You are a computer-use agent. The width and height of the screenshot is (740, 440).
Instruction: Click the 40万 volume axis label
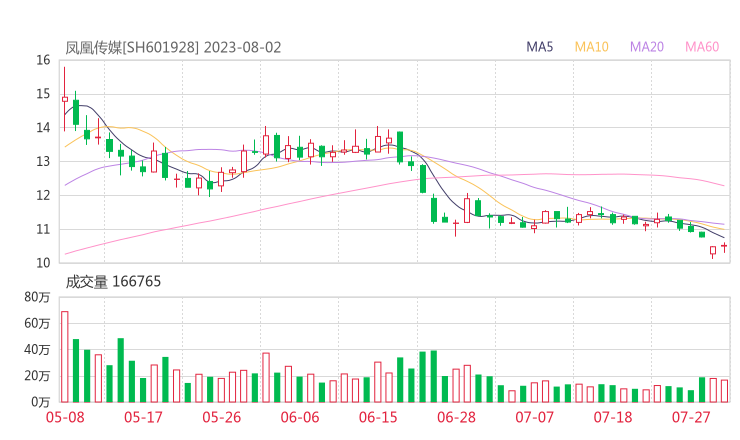click(37, 350)
